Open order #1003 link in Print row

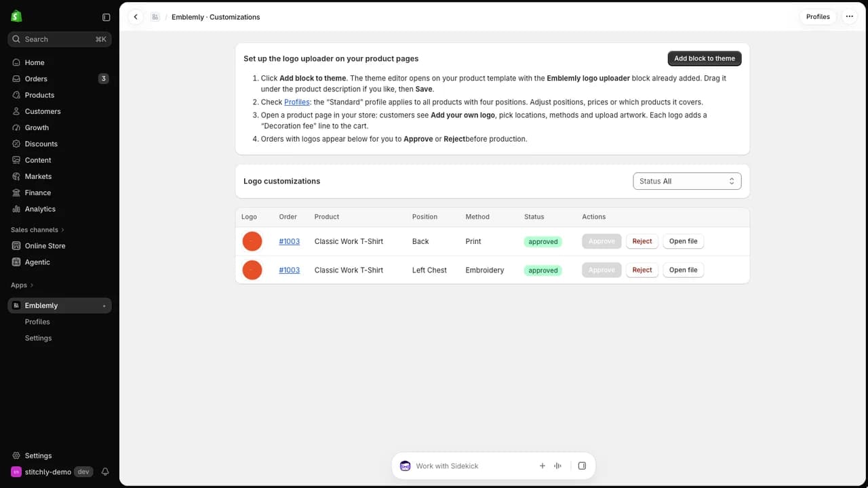click(289, 241)
